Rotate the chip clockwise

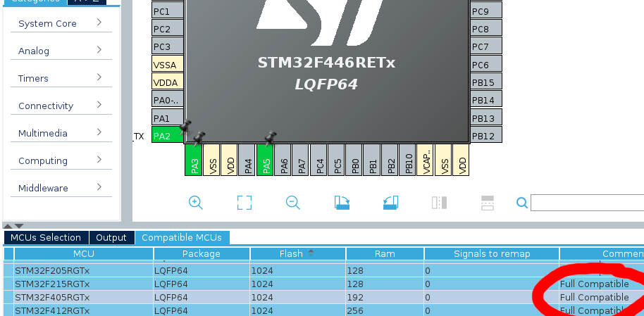point(342,203)
